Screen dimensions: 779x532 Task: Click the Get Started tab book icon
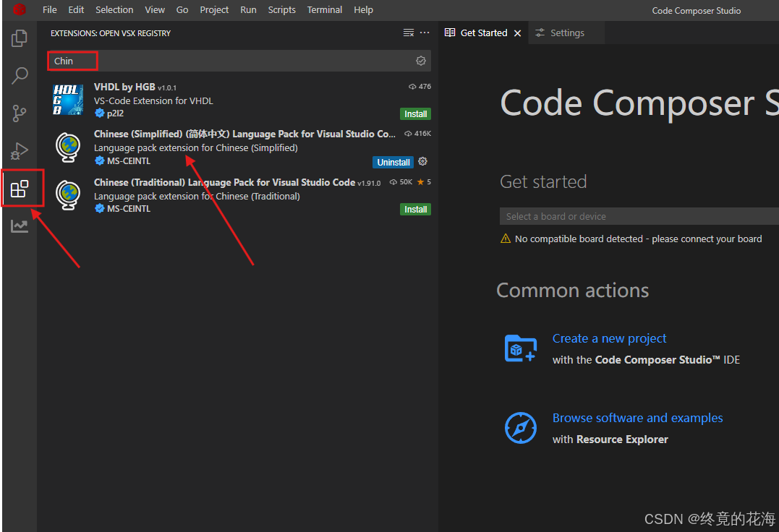(450, 33)
